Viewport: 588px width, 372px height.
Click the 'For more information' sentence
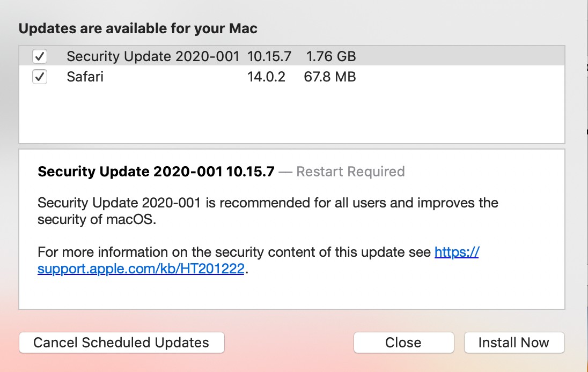tap(234, 252)
